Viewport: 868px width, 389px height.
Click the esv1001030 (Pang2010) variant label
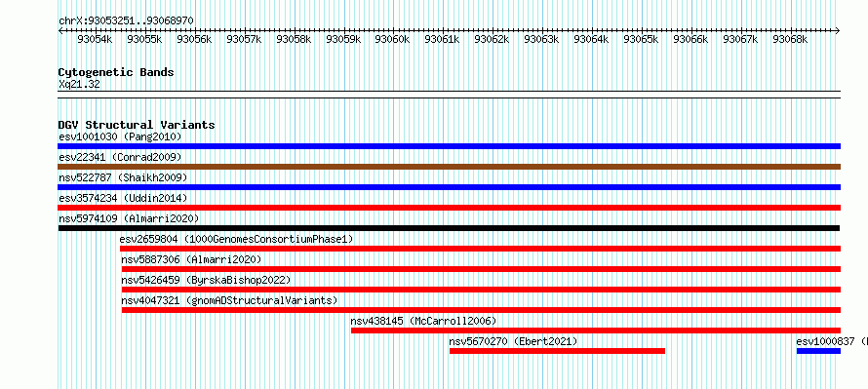(x=120, y=136)
